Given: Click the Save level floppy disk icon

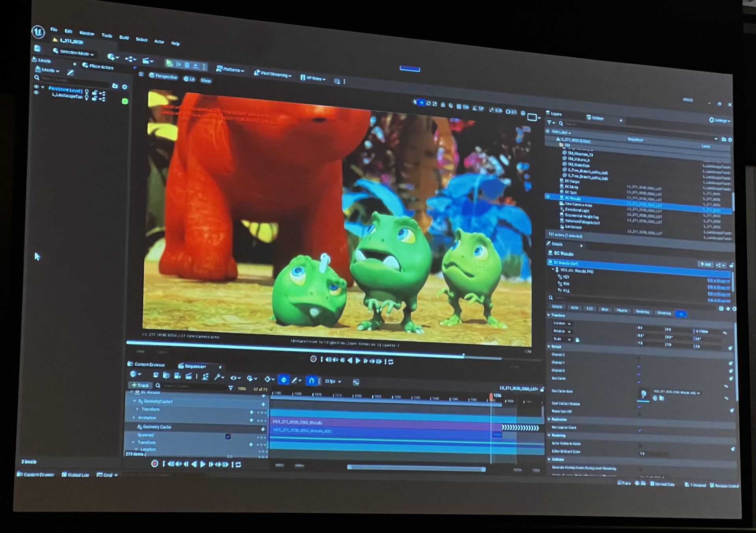Looking at the screenshot, I should pos(37,48).
